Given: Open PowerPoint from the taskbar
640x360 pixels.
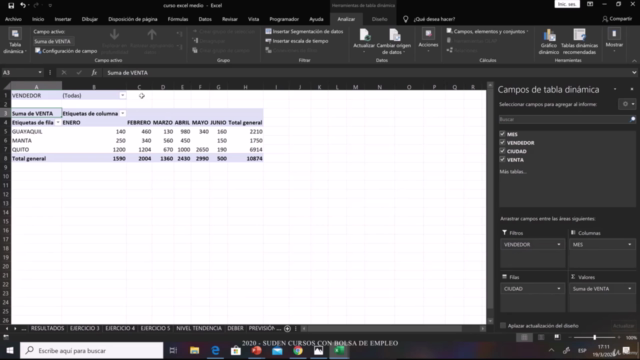Looking at the screenshot, I should (x=256, y=351).
